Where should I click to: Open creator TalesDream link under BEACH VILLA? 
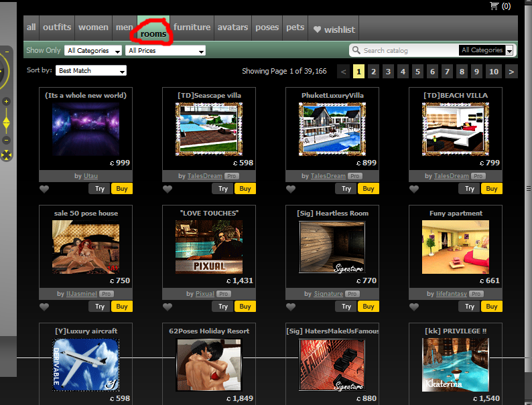click(x=451, y=176)
